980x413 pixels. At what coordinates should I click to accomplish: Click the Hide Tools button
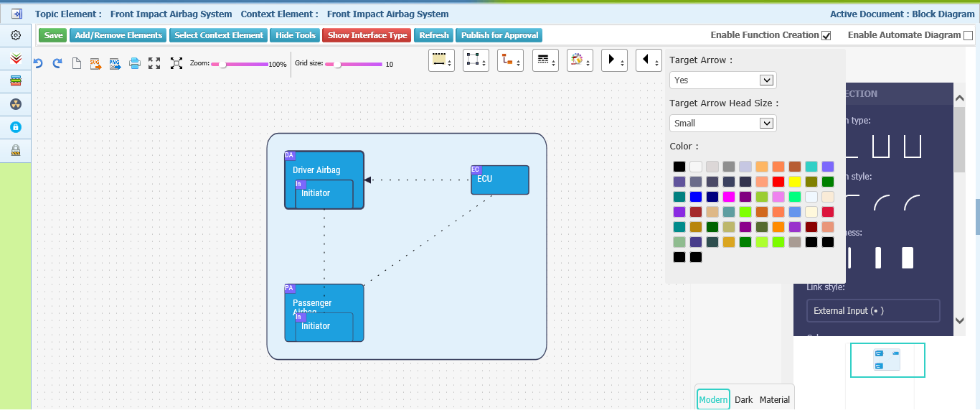click(x=295, y=35)
